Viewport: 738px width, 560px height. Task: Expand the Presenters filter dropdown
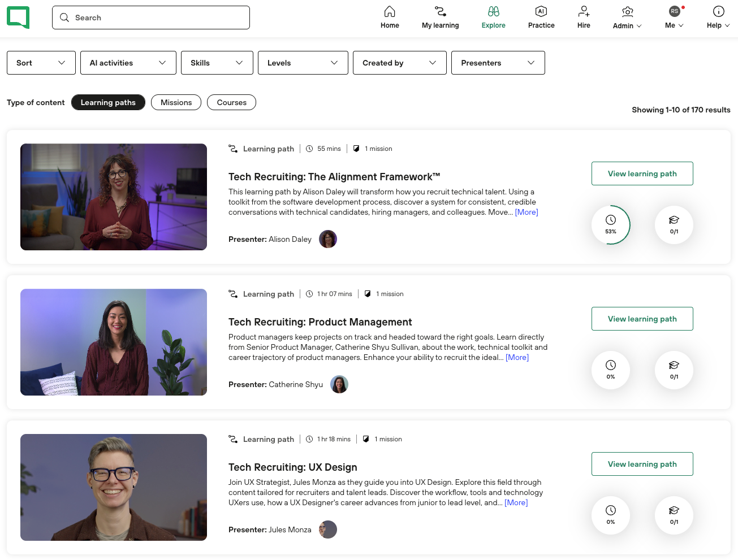pyautogui.click(x=498, y=63)
